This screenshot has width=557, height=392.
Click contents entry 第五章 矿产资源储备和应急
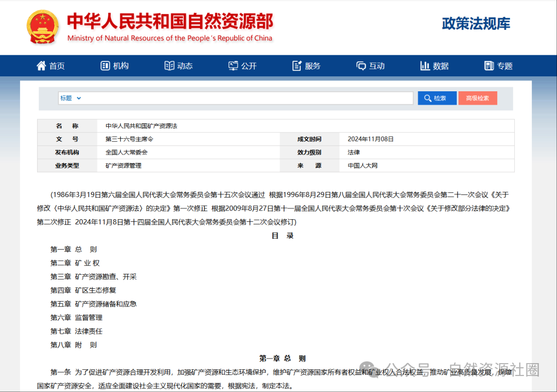pyautogui.click(x=93, y=304)
